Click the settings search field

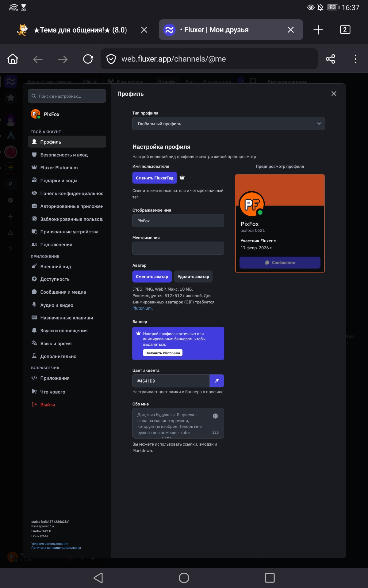pos(67,96)
